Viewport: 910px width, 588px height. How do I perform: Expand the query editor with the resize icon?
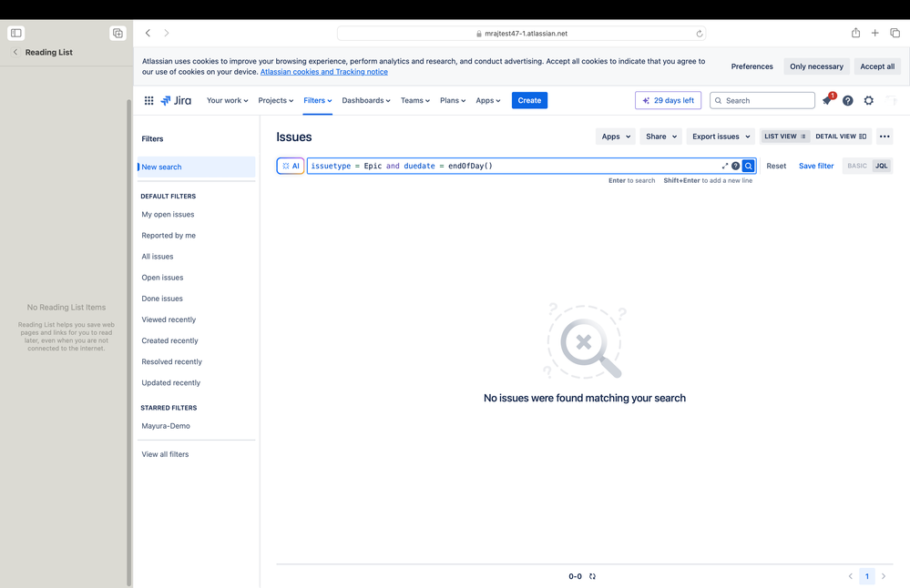tap(724, 166)
